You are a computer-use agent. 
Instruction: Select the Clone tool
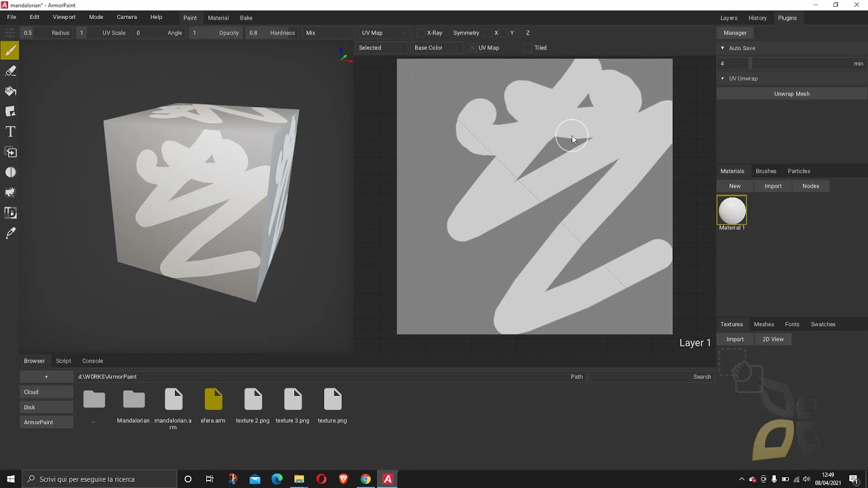(x=10, y=152)
